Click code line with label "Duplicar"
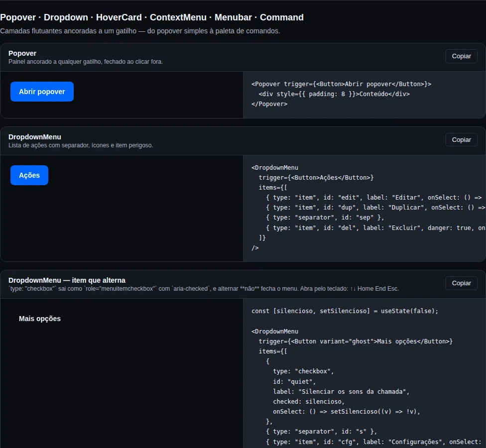Viewport: 486px width, 448px height. click(x=375, y=207)
